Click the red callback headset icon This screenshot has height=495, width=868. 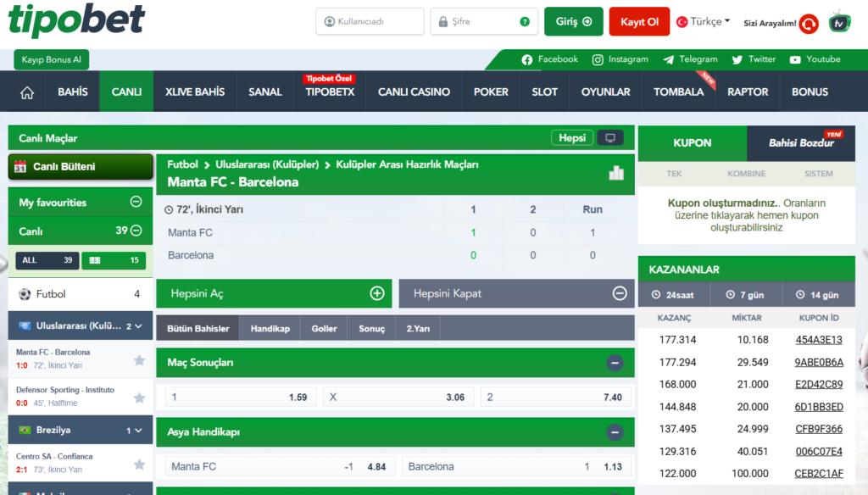[x=809, y=23]
